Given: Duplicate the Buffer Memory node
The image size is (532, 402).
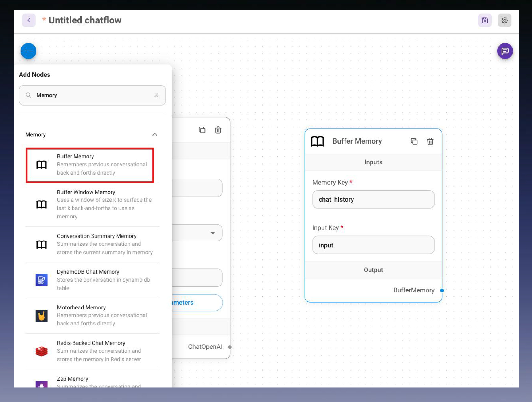Looking at the screenshot, I should 414,141.
